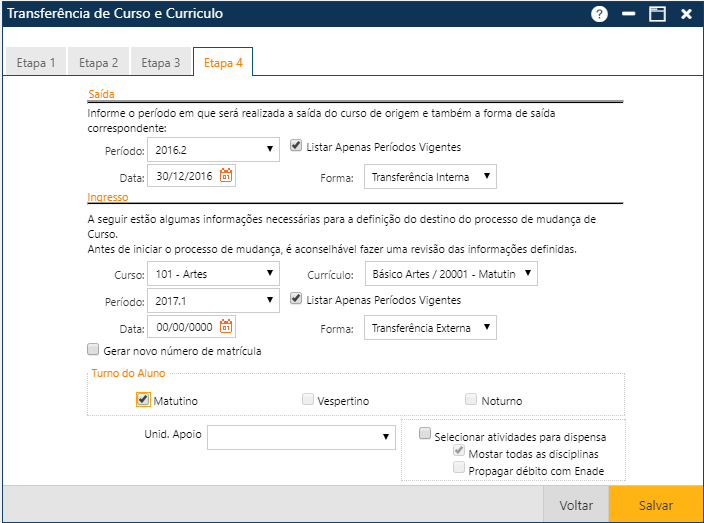
Task: Open Forma dropdown showing Transferência Externa
Action: 430,328
